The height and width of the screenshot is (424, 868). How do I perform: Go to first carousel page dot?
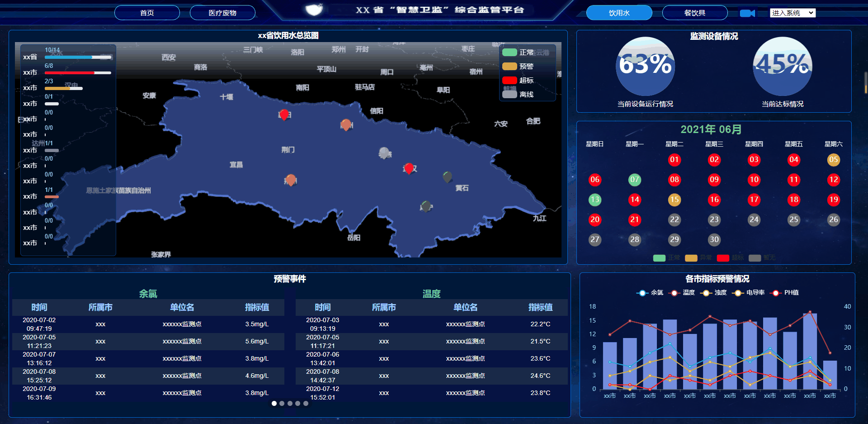tap(274, 403)
